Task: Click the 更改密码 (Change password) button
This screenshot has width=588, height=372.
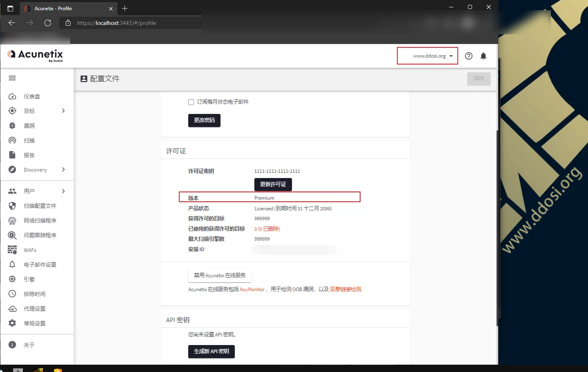Action: (204, 120)
